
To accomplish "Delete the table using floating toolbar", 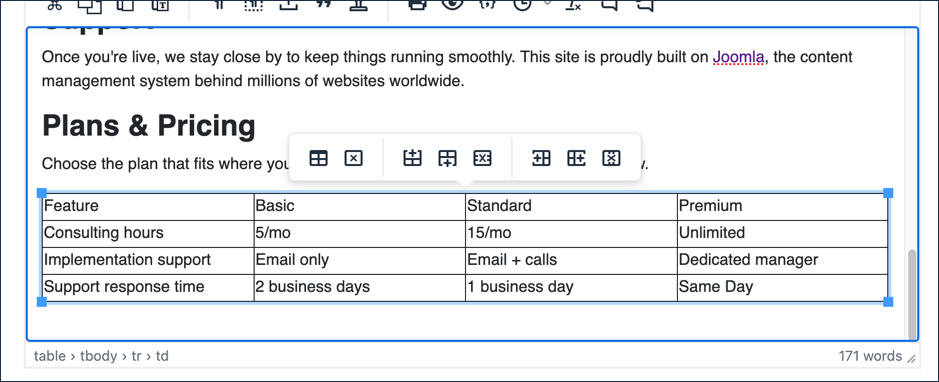I will point(353,158).
